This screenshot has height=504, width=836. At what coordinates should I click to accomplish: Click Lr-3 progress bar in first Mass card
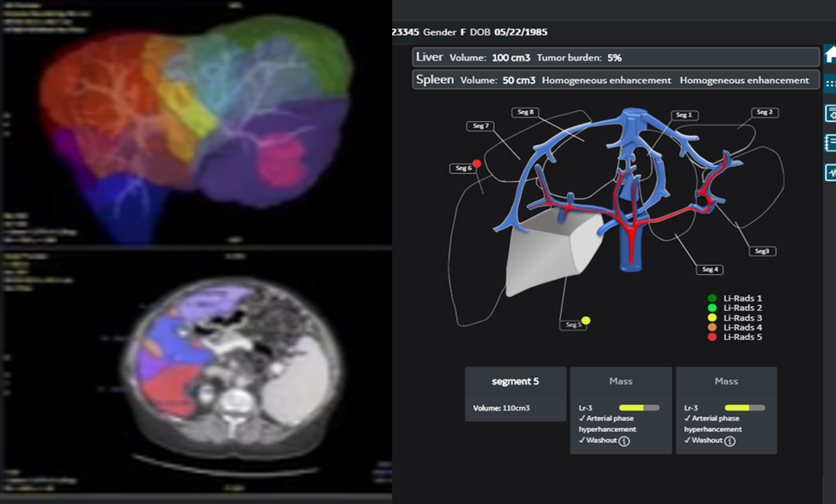(639, 407)
